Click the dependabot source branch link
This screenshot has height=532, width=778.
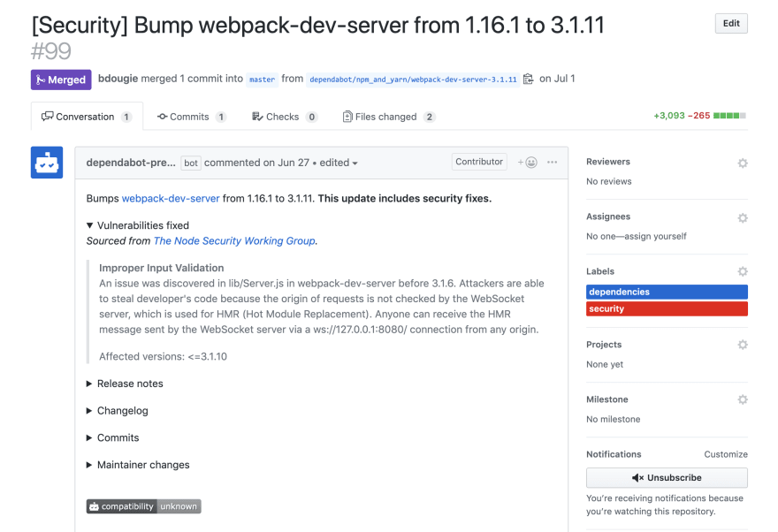coord(414,80)
